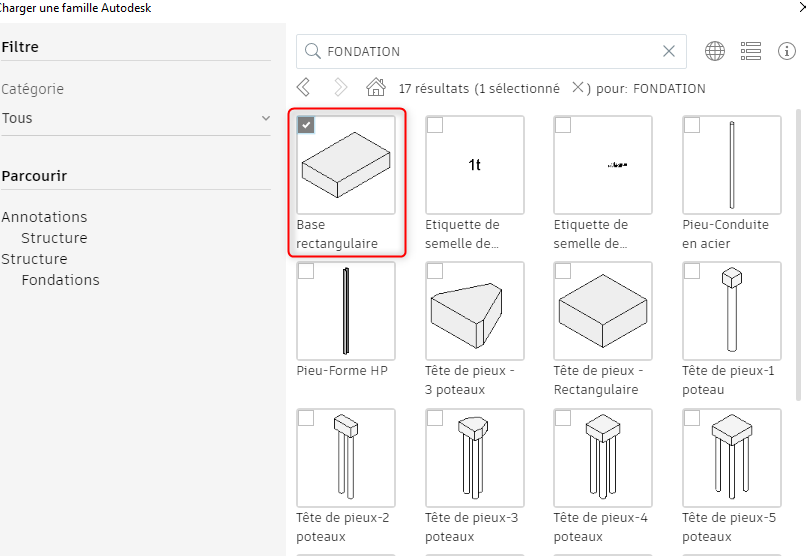Click the 'Base rectangulaire' label text
Image resolution: width=806 pixels, height=556 pixels.
pos(337,234)
